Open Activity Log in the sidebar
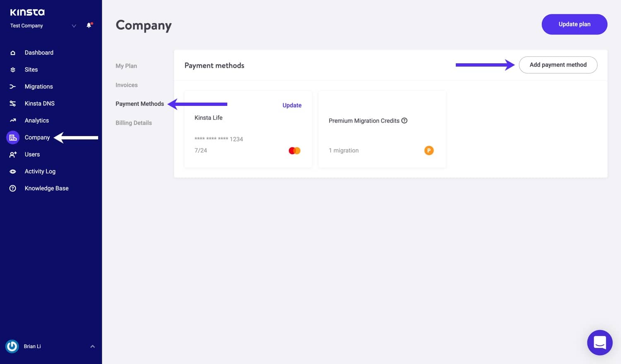621x364 pixels. tap(40, 171)
